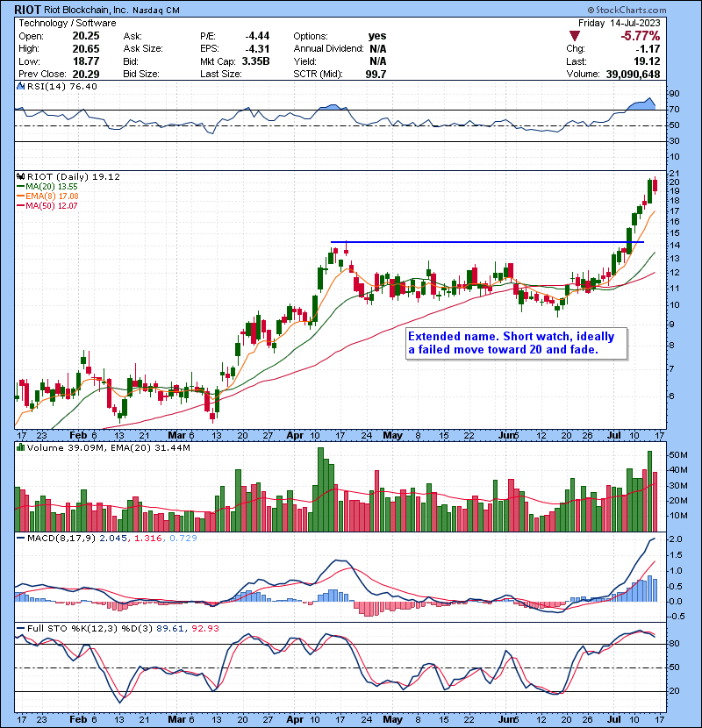Click the RIOT ticker symbol header
Image resolution: width=702 pixels, height=728 pixels.
tap(27, 10)
